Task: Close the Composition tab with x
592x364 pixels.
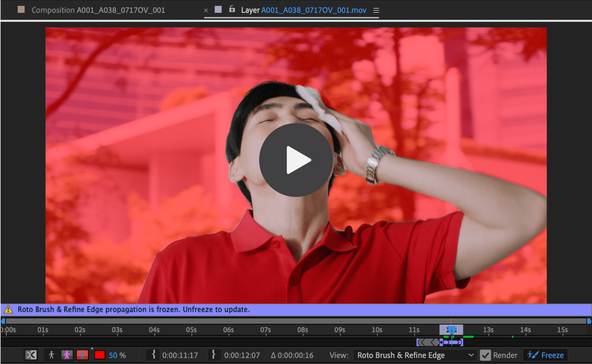Action: pyautogui.click(x=206, y=11)
